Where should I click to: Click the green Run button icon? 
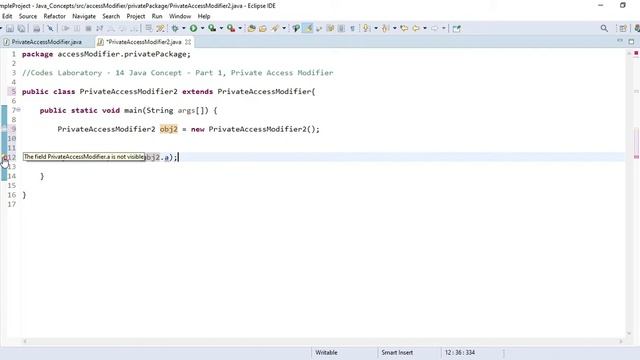tap(193, 29)
